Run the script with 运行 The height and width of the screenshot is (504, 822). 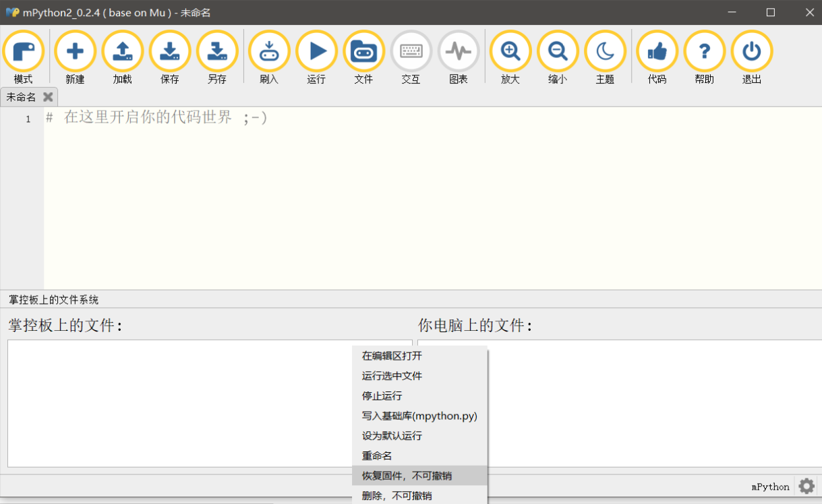coord(316,57)
